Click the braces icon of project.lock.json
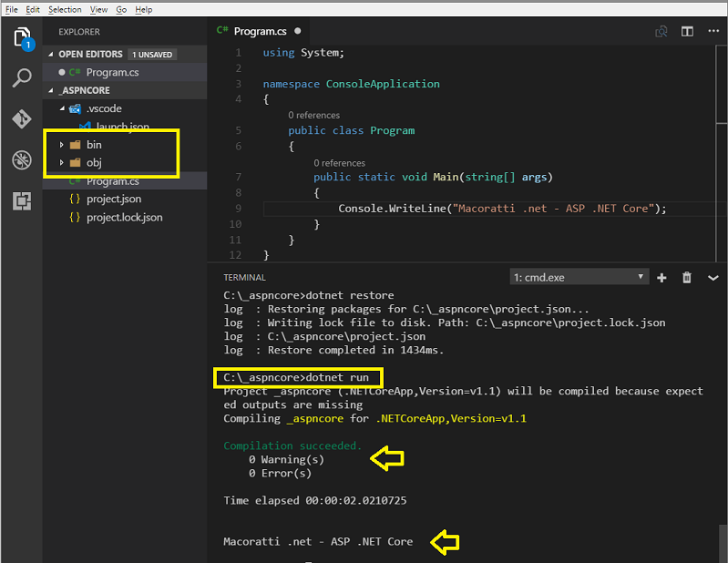 click(x=75, y=217)
